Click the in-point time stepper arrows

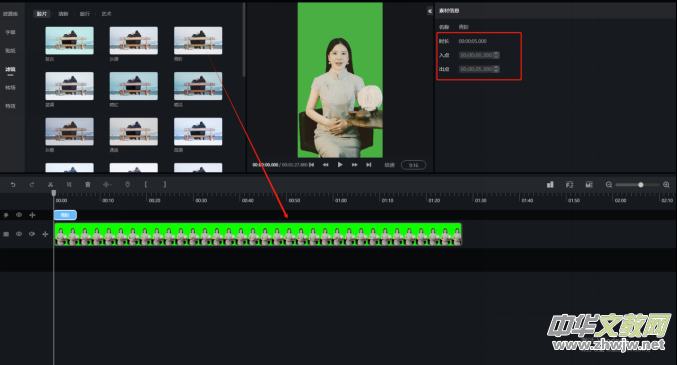[x=496, y=55]
